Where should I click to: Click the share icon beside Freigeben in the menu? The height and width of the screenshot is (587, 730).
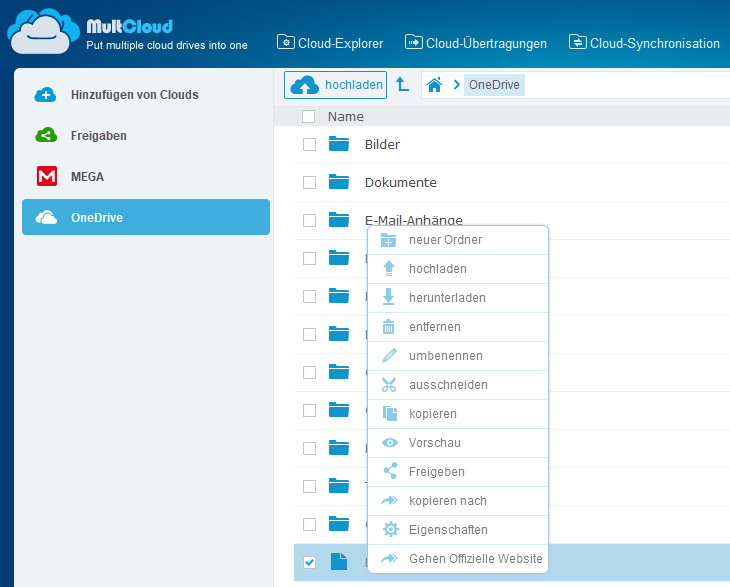coord(390,471)
